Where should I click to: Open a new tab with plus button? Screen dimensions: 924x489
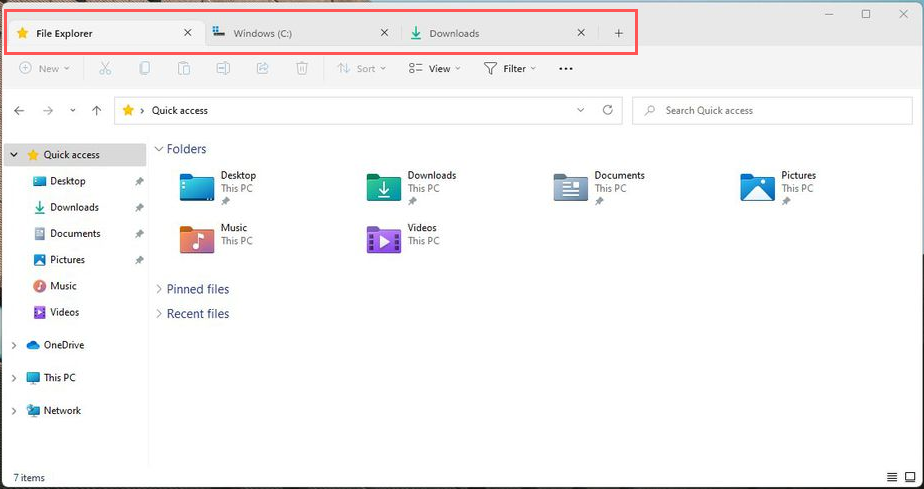(618, 34)
